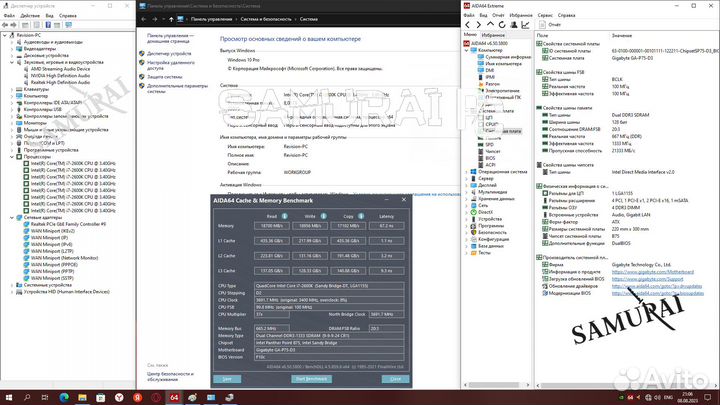This screenshot has width=720, height=405.
Task: Click back arrow in Device Manager toolbar
Action: pyautogui.click(x=5, y=25)
